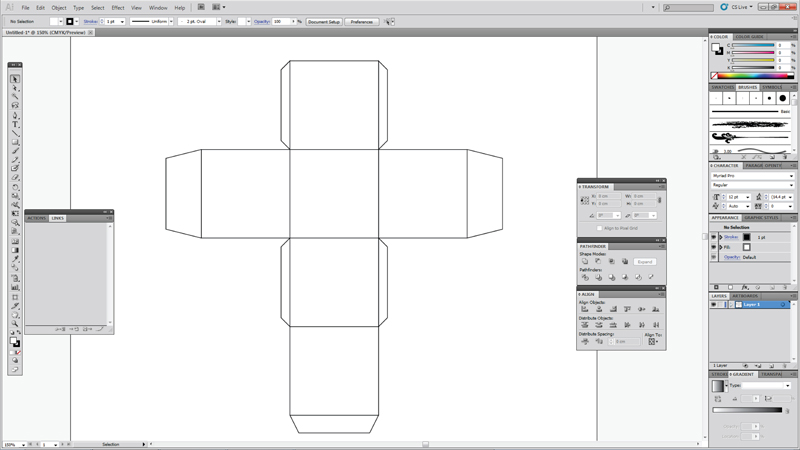Toggle Align to Pixel Grid checkbox

pos(599,228)
